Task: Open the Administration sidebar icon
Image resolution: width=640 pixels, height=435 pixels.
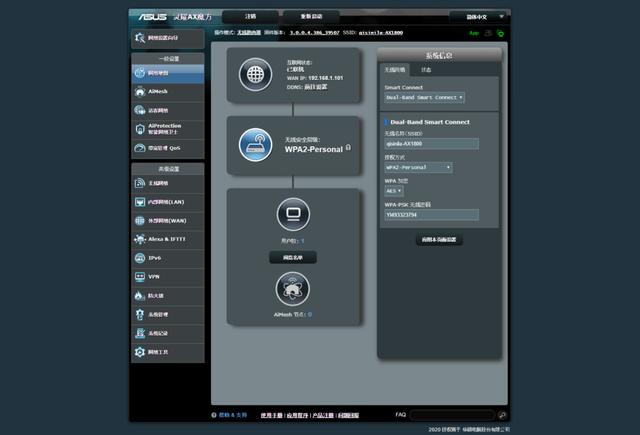Action: (140, 314)
